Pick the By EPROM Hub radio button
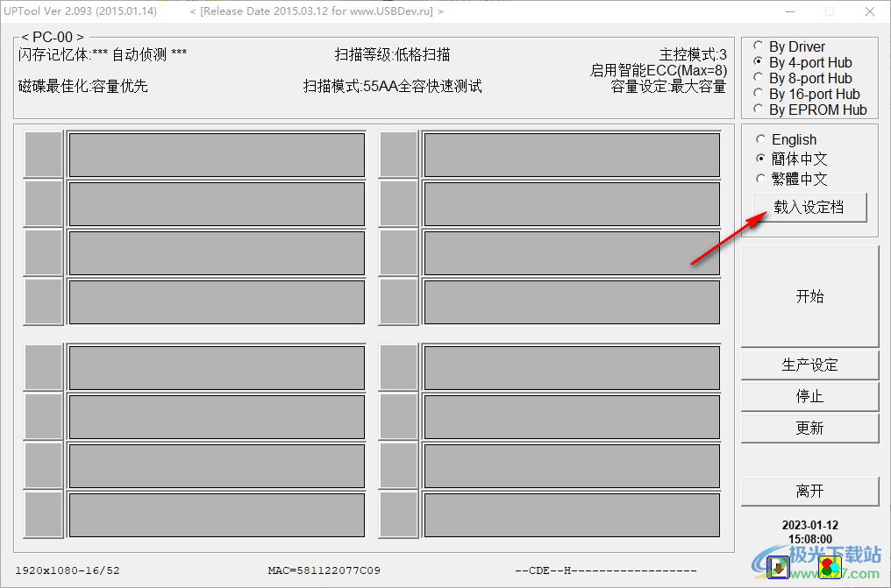Screen dimensions: 891x588 pyautogui.click(x=810, y=110)
